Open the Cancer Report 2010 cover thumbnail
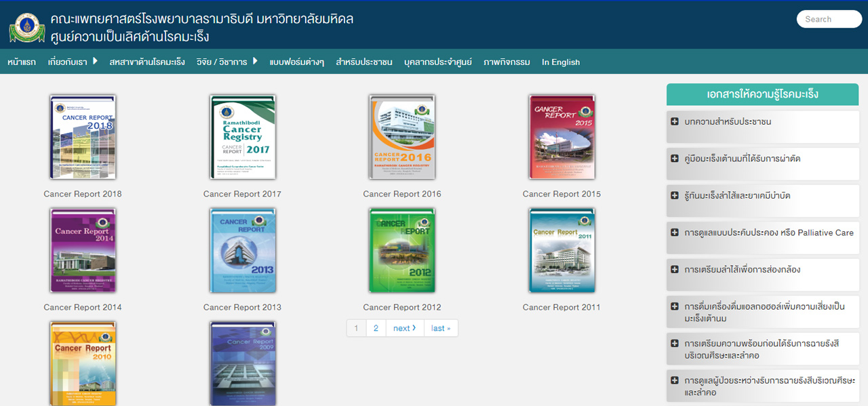The width and height of the screenshot is (868, 406). click(x=83, y=363)
